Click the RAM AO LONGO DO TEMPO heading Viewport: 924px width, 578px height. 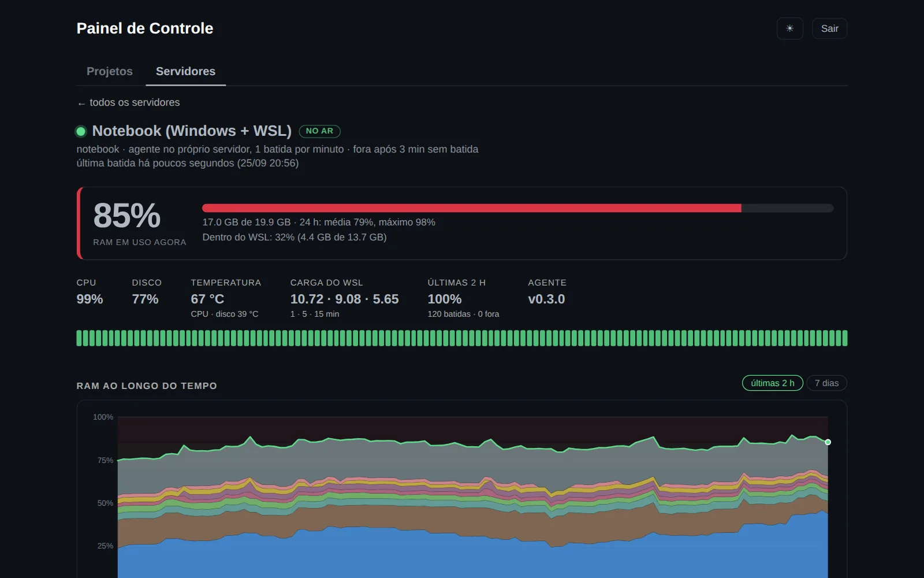click(147, 386)
